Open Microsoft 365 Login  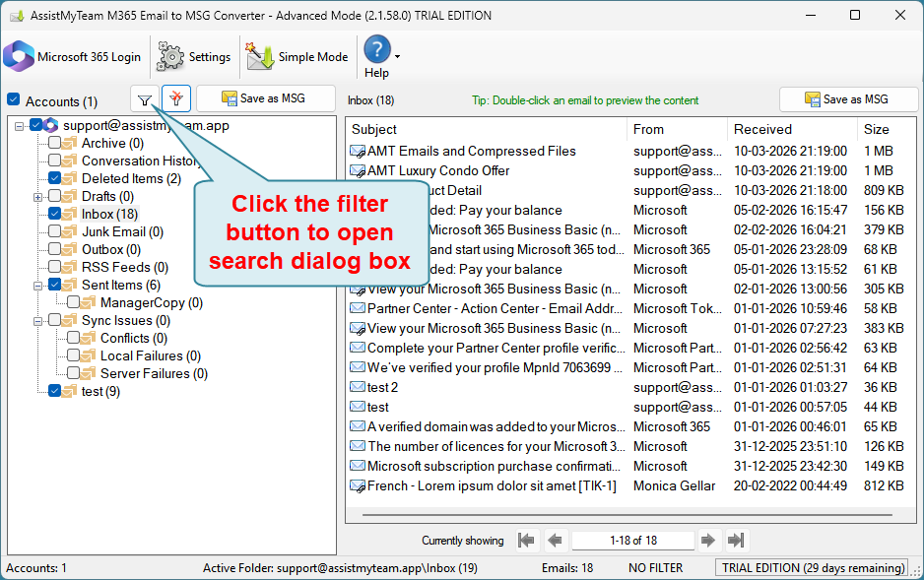73,57
